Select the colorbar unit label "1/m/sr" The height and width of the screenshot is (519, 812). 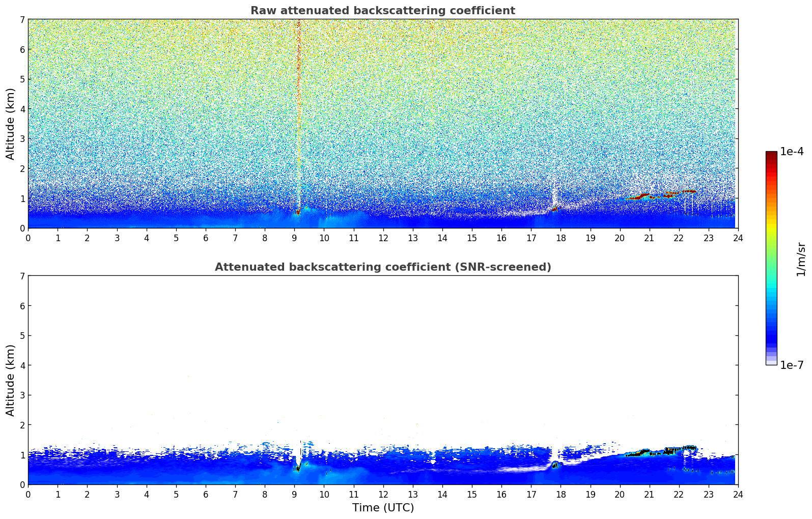click(801, 258)
